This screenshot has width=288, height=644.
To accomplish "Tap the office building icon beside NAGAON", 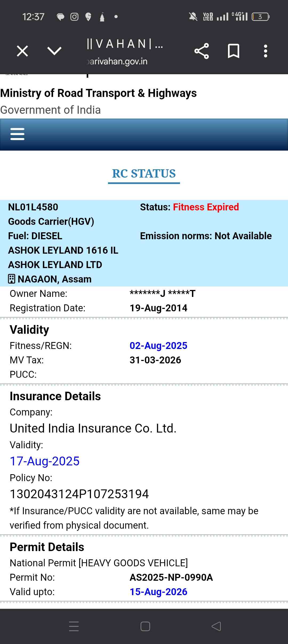I will click(12, 279).
